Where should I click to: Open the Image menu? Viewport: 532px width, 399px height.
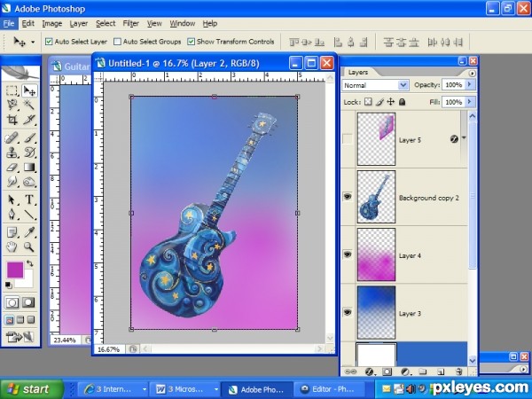[52, 23]
